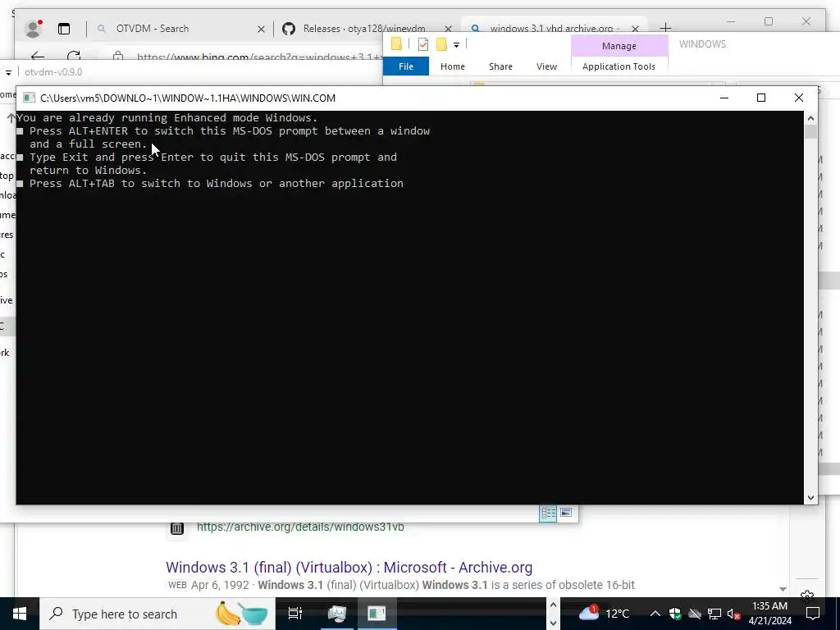The image size is (840, 630).
Task: Select the console window taskbar button
Action: [377, 614]
